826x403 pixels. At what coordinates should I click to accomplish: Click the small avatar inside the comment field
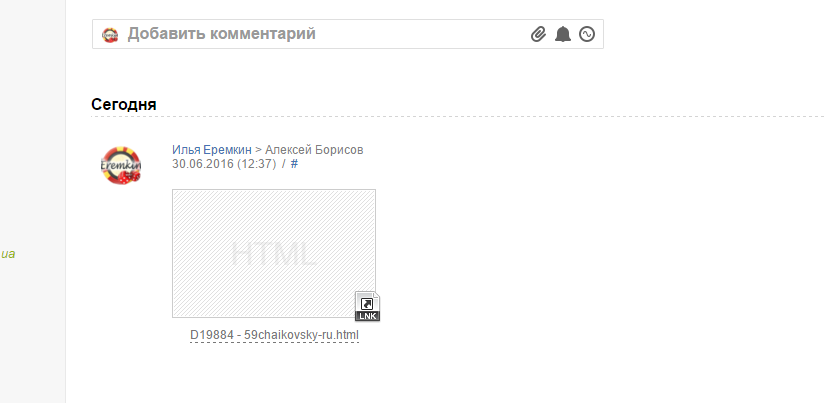(x=110, y=35)
